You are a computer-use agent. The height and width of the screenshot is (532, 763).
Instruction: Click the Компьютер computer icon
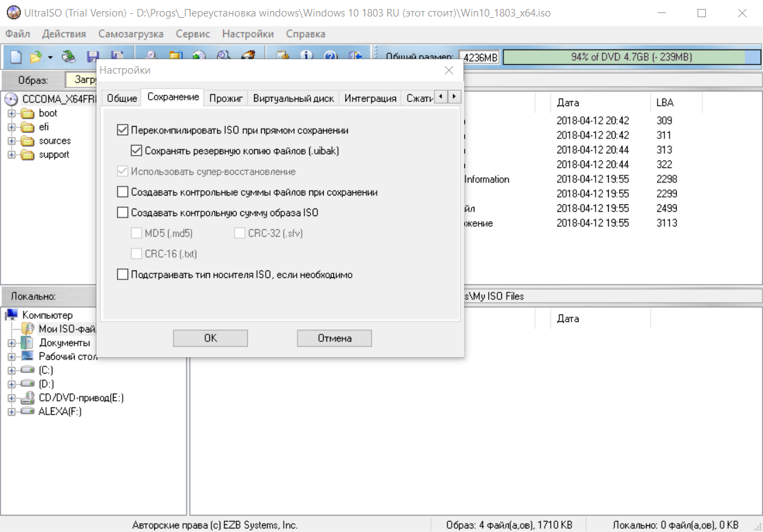(11, 315)
